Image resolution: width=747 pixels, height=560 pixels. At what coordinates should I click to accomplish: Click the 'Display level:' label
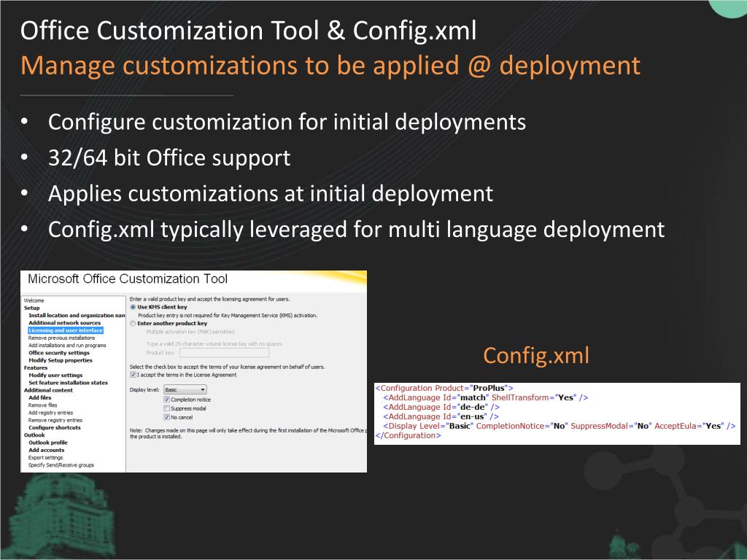click(x=144, y=389)
